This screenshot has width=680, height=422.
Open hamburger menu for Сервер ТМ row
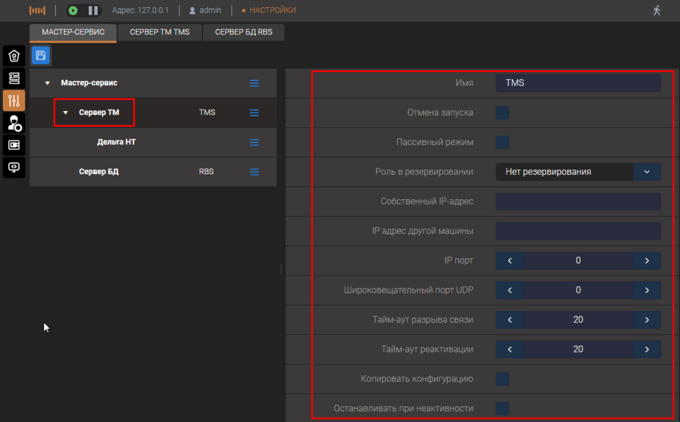pyautogui.click(x=254, y=113)
